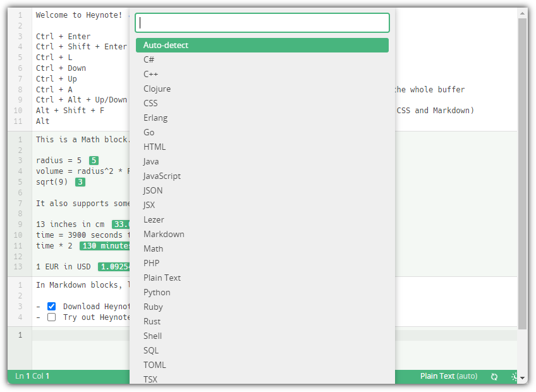The height and width of the screenshot is (392, 536).
Task: Select Erlang in the language list
Action: pos(262,118)
